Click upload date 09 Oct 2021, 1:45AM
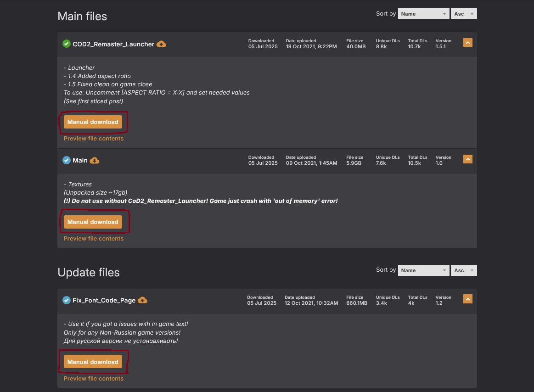Image resolution: width=534 pixels, height=392 pixels. (x=312, y=163)
